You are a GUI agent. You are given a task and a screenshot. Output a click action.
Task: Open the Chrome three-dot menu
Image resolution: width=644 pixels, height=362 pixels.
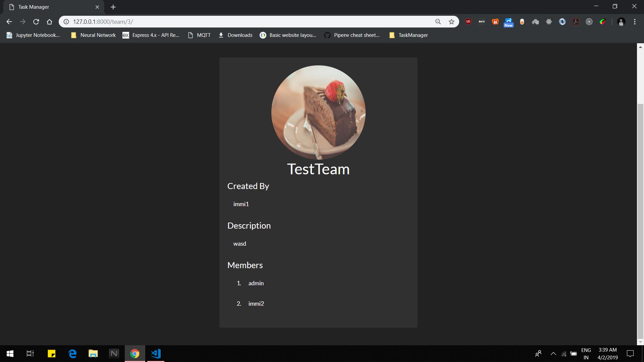[635, 22]
